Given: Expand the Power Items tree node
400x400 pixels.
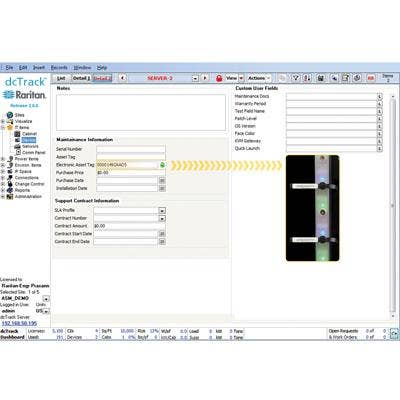Looking at the screenshot, I should 3,159.
